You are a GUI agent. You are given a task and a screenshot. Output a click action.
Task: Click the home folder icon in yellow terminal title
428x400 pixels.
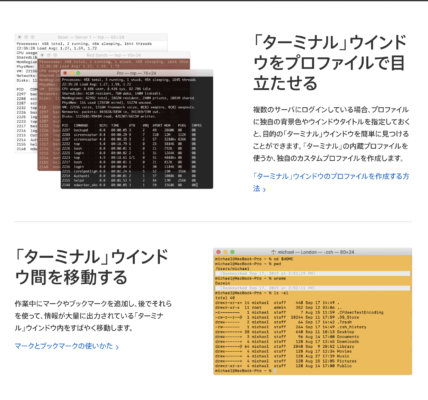click(273, 252)
